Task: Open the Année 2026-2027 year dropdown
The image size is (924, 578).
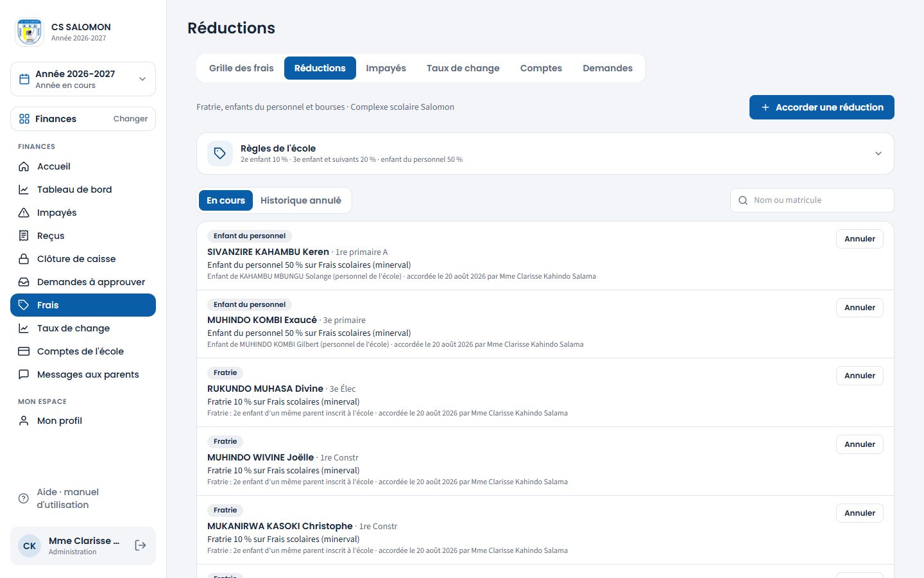Action: pyautogui.click(x=83, y=79)
